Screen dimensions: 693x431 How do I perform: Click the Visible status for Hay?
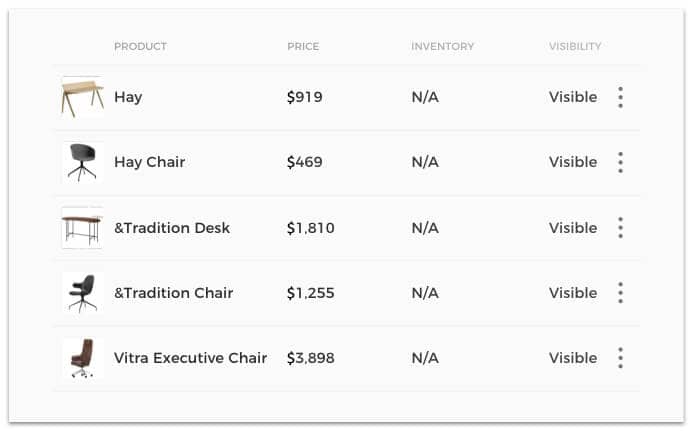tap(573, 97)
